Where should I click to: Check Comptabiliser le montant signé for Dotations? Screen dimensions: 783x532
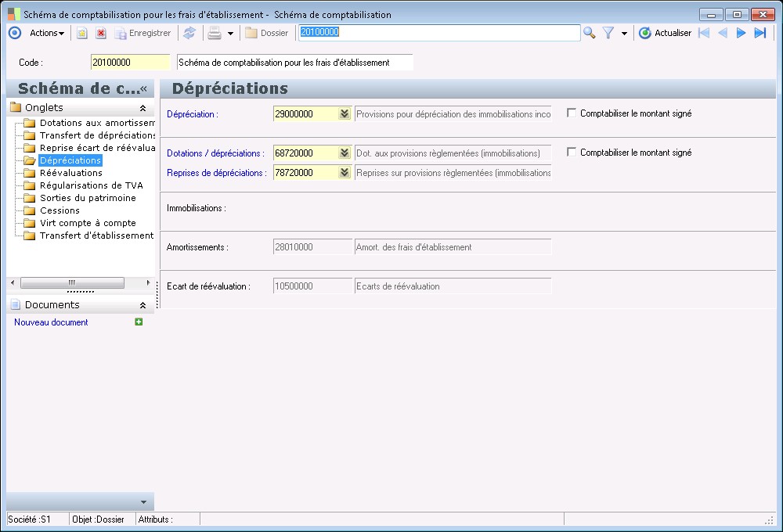[x=572, y=152]
